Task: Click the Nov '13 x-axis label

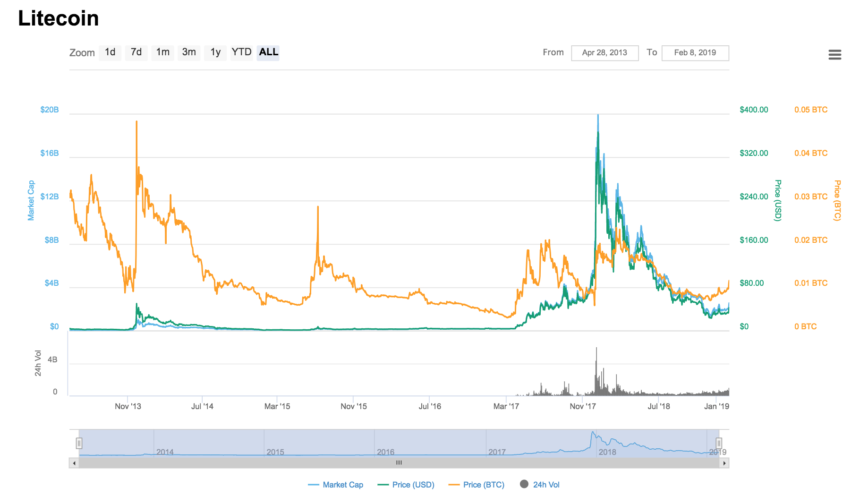Action: click(128, 406)
